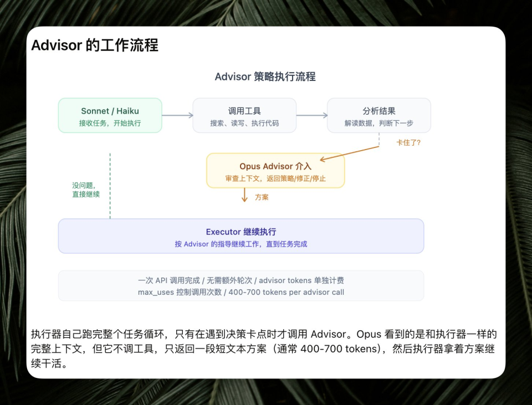Click the 方案 label near the yellow arrow

click(x=260, y=197)
